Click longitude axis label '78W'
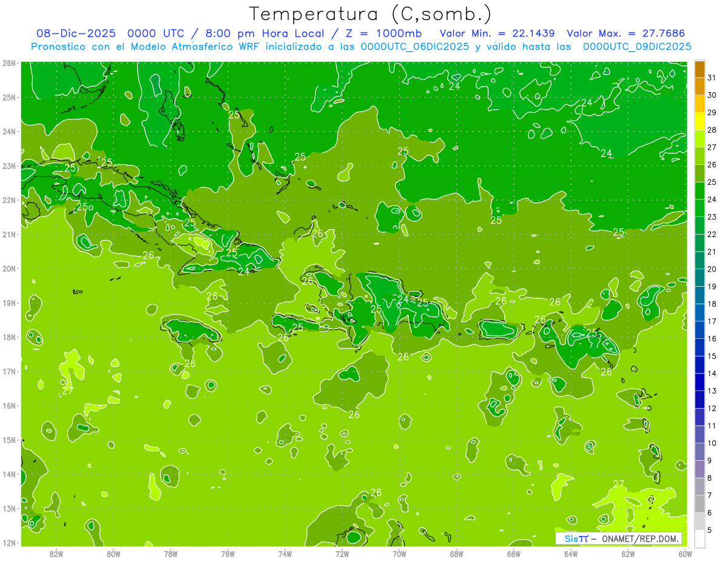The width and height of the screenshot is (728, 562). coord(170,554)
